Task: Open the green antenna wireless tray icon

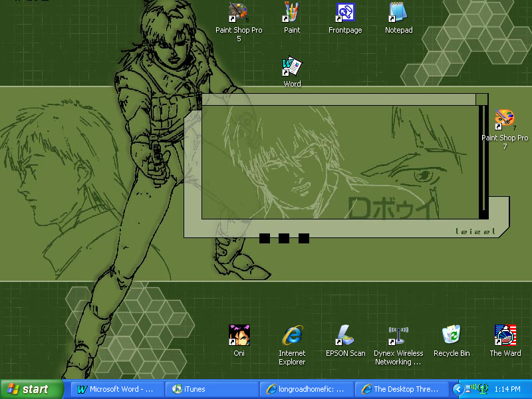Action: pos(483,389)
